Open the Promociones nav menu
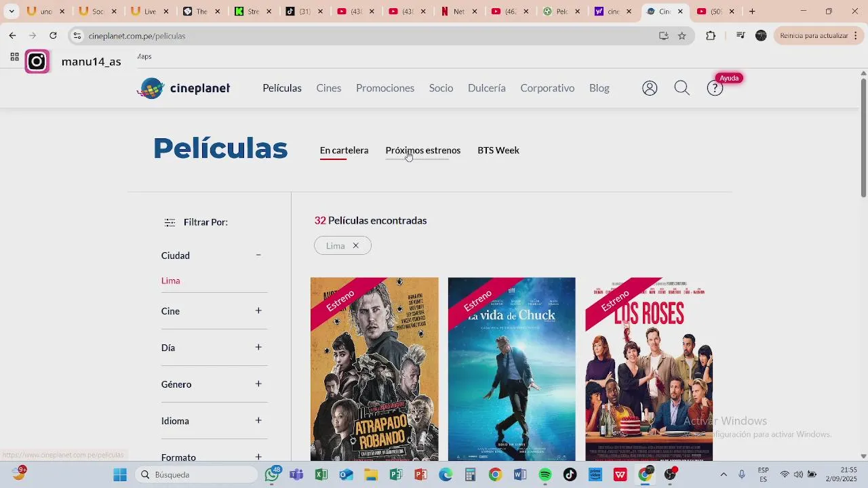The height and width of the screenshot is (488, 868). click(385, 88)
